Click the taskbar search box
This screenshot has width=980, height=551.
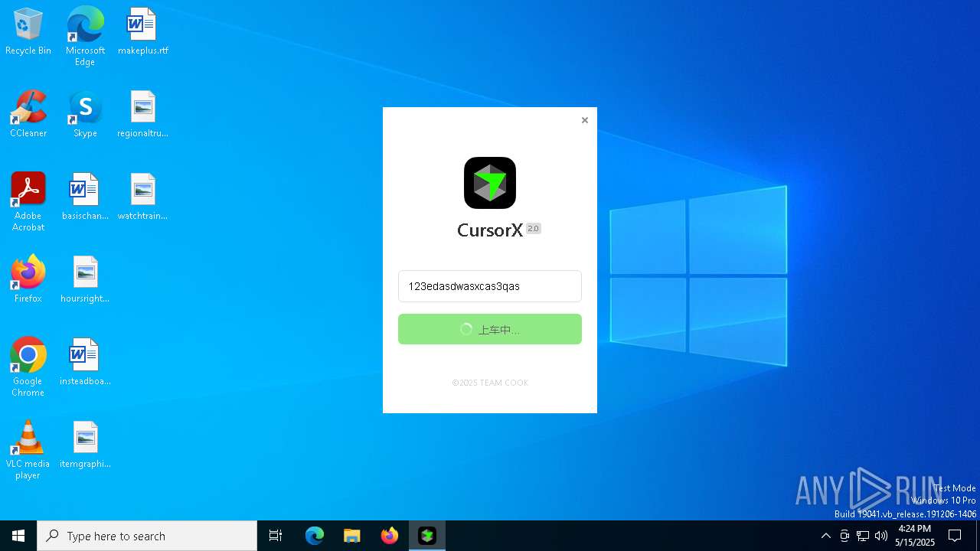(147, 536)
